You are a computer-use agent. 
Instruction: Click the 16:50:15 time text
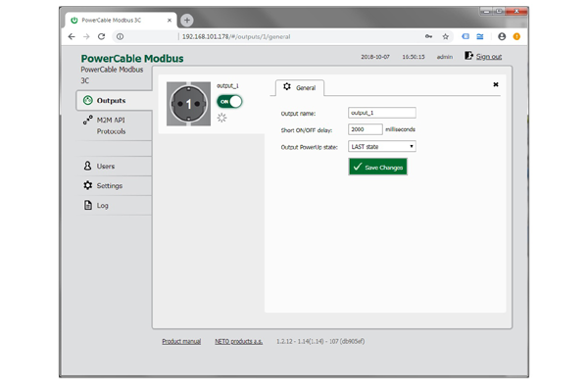[x=414, y=57]
